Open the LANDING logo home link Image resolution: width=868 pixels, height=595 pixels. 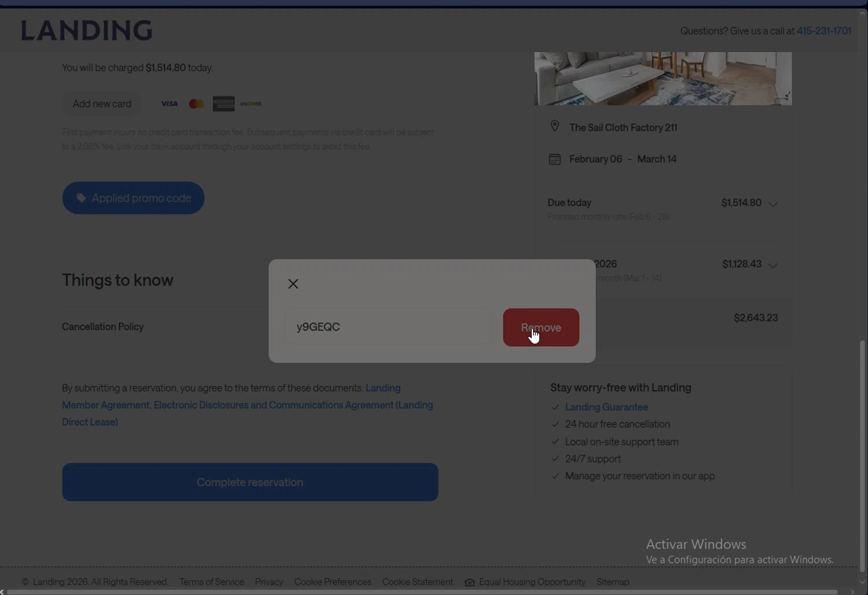tap(87, 31)
